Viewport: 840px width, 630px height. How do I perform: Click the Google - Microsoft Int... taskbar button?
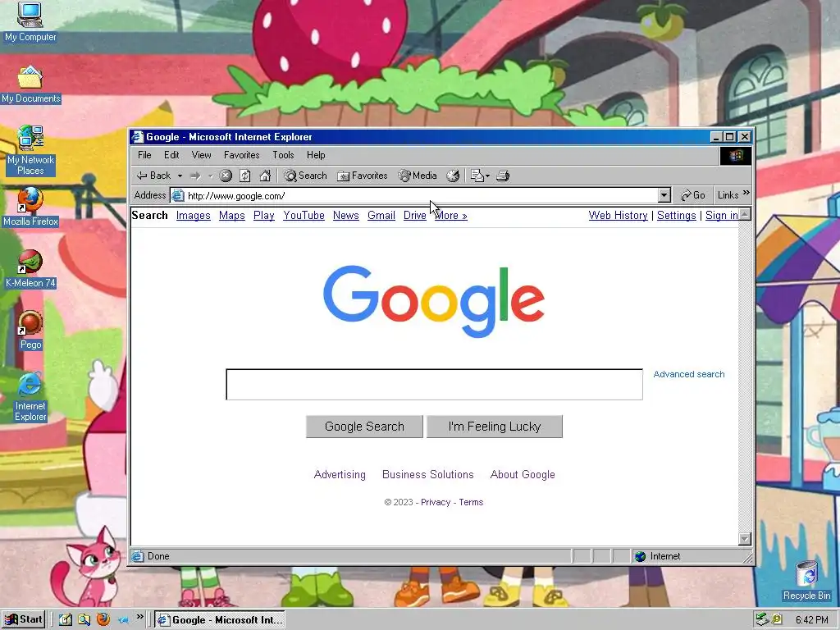pyautogui.click(x=220, y=620)
